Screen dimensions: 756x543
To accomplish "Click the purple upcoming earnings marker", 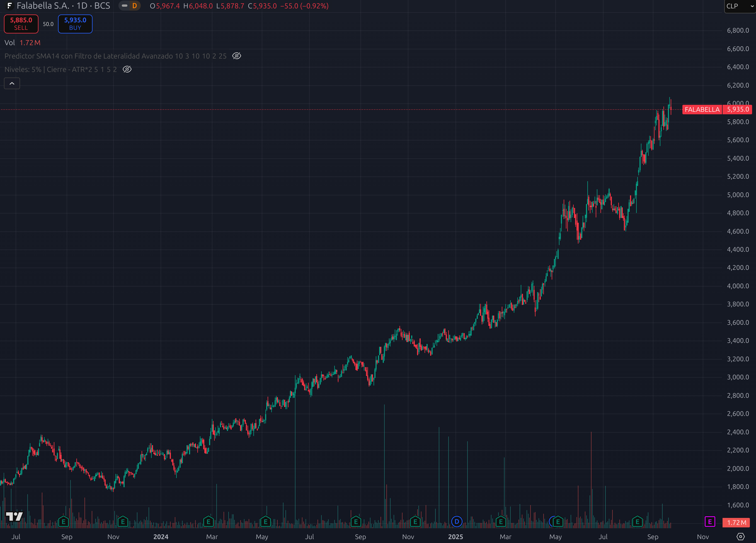I will coord(710,521).
